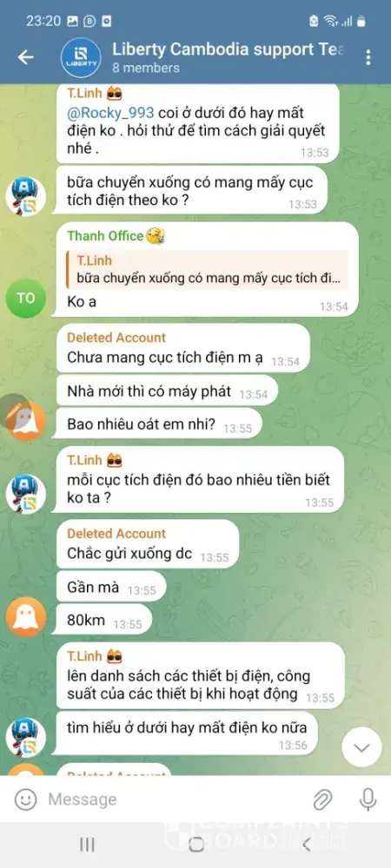Open the emoji picker smiley icon

point(25,799)
